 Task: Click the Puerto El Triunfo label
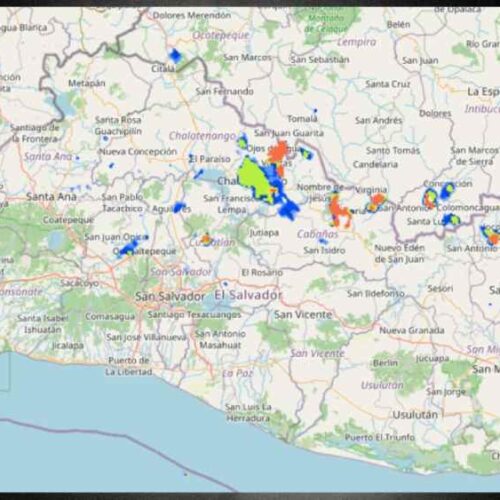coord(380,437)
